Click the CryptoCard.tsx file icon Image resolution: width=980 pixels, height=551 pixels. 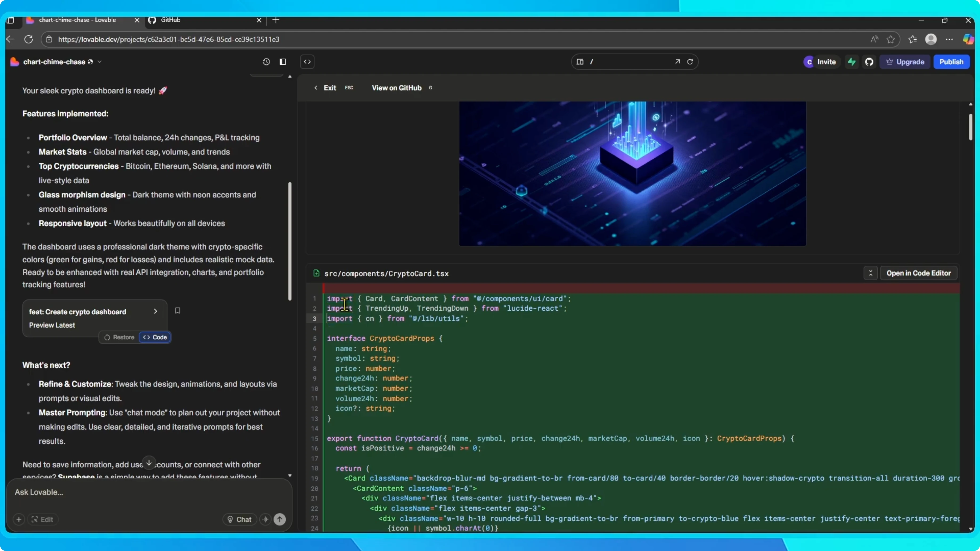tap(316, 273)
